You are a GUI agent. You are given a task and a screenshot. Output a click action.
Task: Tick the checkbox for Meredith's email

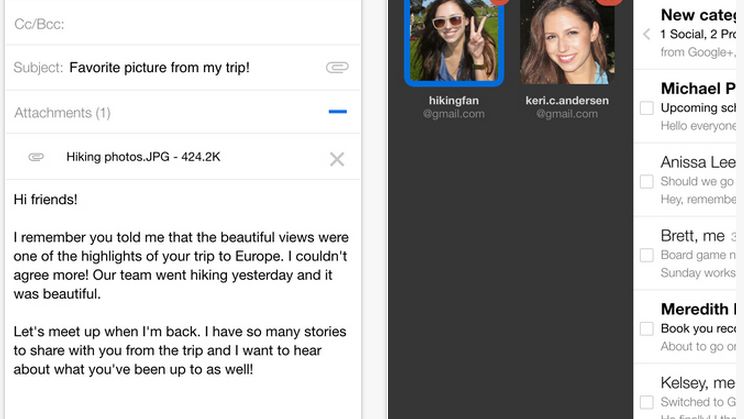tap(647, 328)
